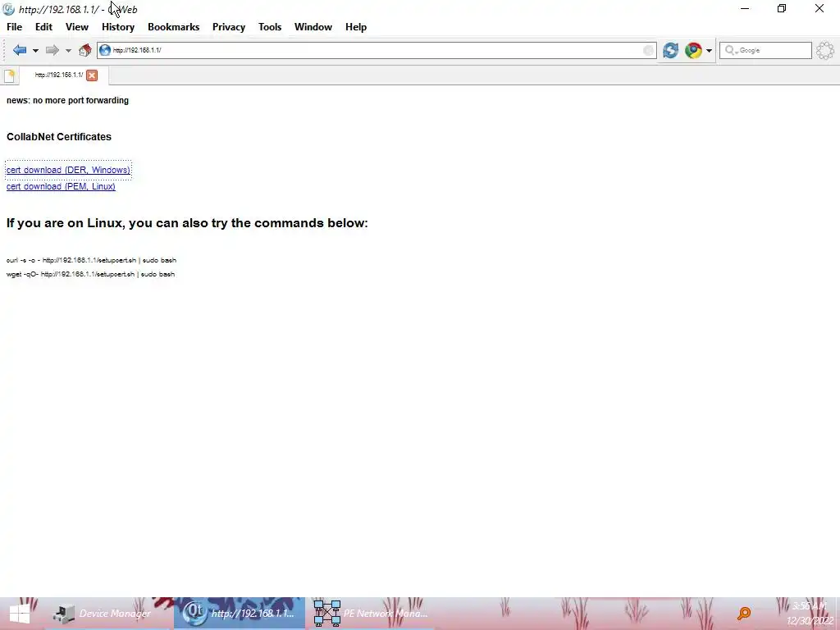Viewport: 840px width, 630px height.
Task: Click the wget setupcert.sh command text
Action: 90,274
